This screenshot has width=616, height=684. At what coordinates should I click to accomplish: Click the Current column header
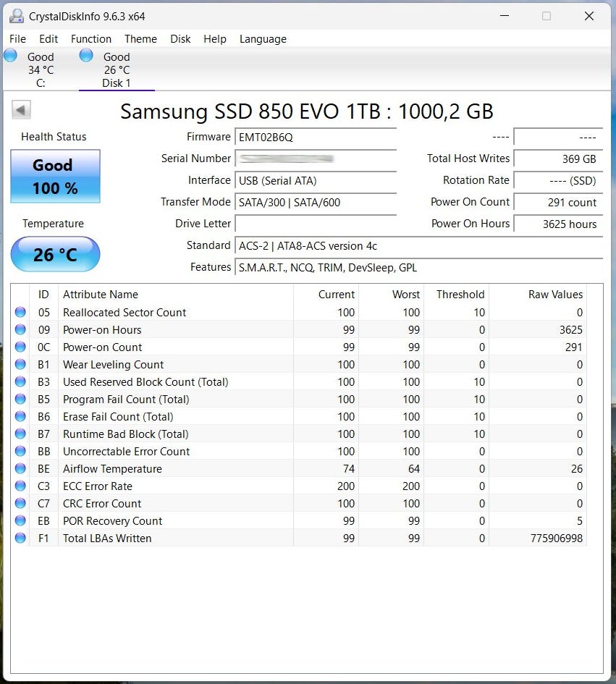point(326,295)
